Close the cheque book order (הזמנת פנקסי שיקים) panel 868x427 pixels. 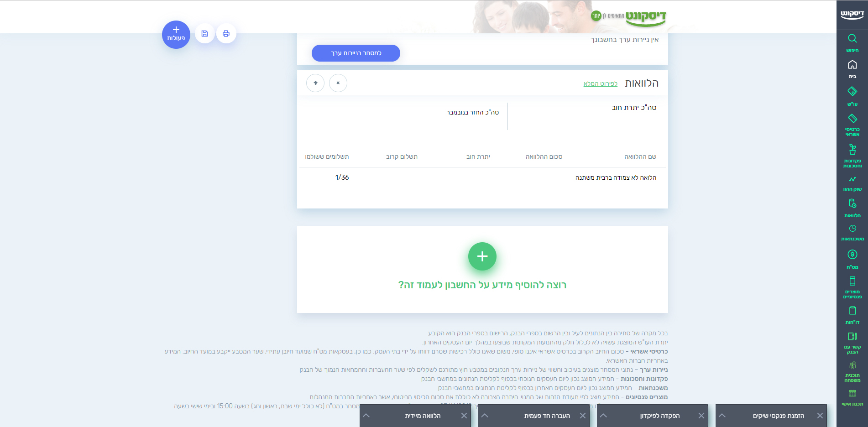tap(820, 416)
